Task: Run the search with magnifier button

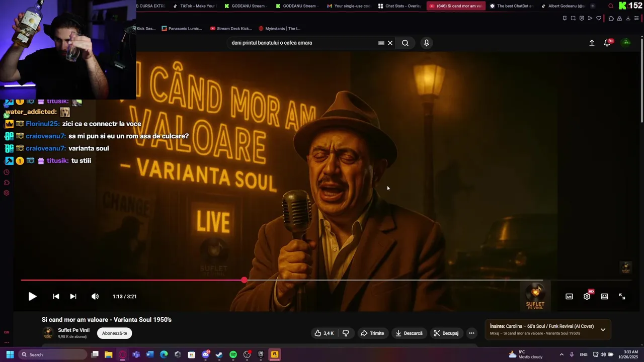Action: [405, 43]
